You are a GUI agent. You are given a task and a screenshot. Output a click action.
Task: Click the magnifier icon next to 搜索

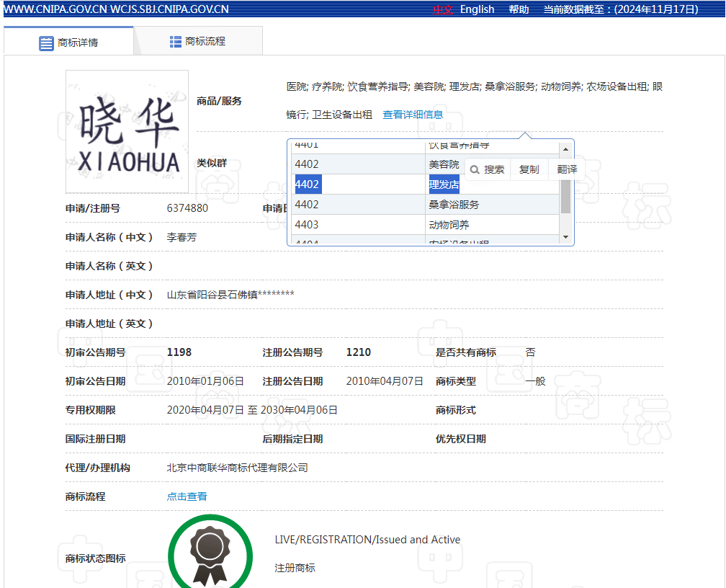point(475,169)
